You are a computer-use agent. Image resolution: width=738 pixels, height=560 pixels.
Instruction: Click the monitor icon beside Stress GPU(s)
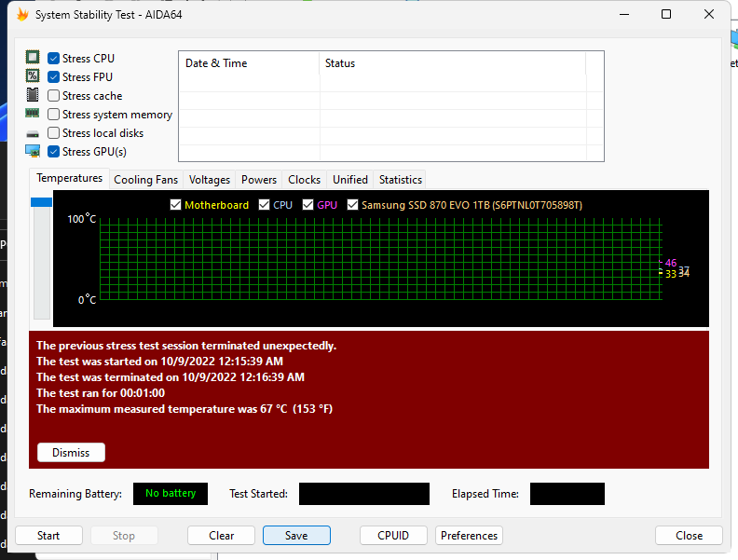click(33, 151)
